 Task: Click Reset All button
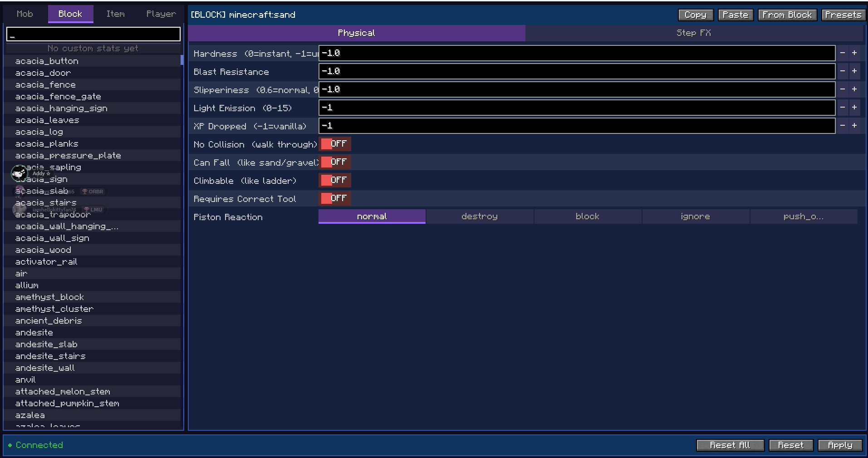(x=730, y=445)
